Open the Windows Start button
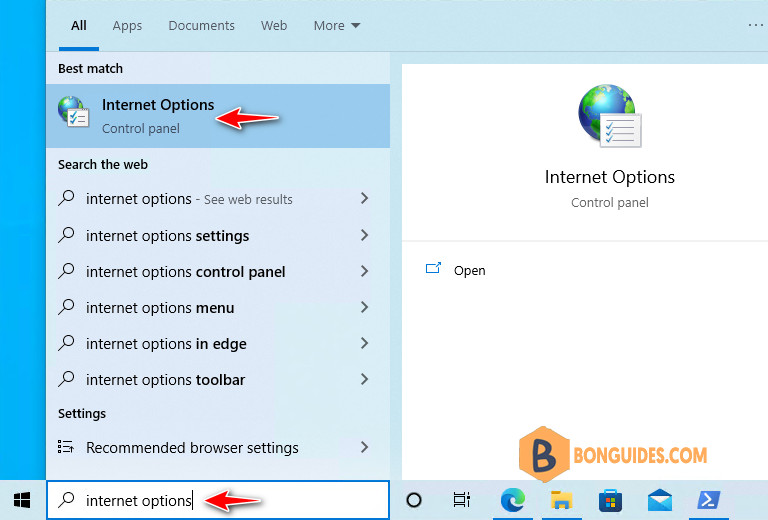The height and width of the screenshot is (520, 768). click(x=22, y=500)
